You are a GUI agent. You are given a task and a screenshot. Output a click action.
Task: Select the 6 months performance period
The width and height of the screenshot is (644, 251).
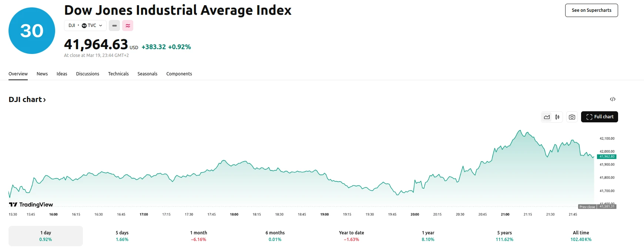click(x=275, y=235)
